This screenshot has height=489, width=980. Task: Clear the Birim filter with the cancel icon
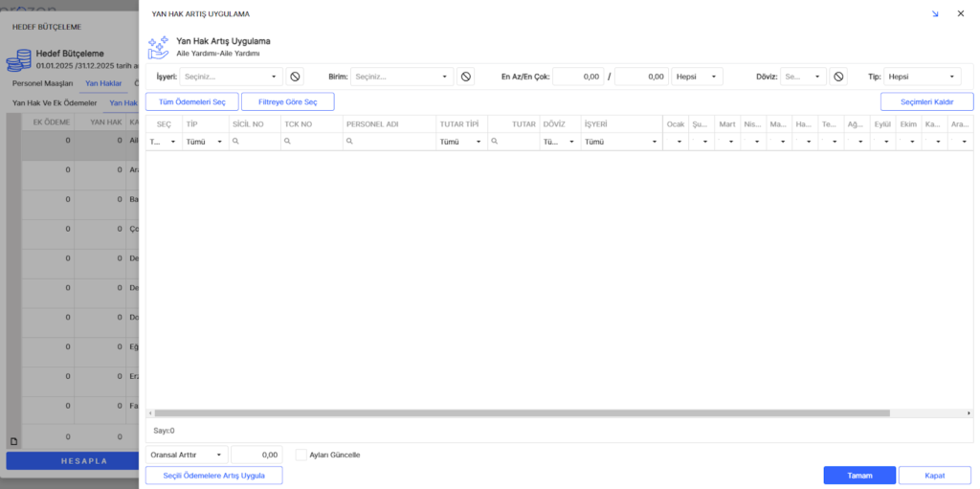[x=466, y=77]
